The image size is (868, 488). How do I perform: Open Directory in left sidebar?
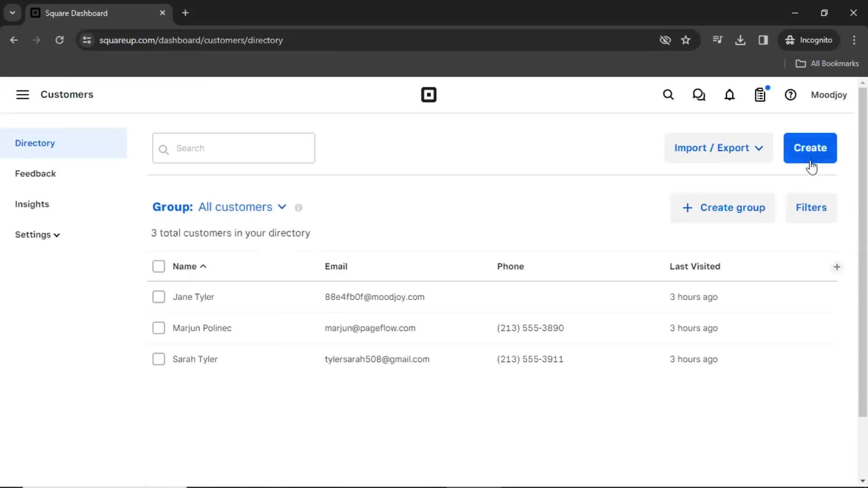coord(34,143)
